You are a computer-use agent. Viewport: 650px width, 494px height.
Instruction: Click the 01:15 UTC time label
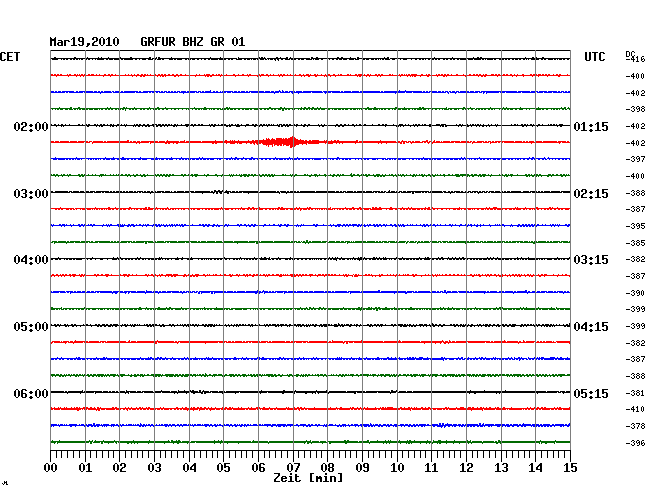[x=591, y=126]
